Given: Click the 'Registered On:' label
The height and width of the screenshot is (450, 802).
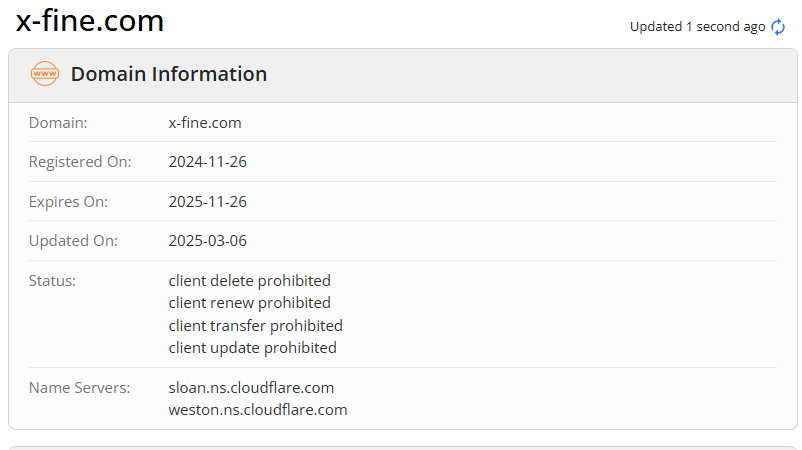Looking at the screenshot, I should [80, 162].
